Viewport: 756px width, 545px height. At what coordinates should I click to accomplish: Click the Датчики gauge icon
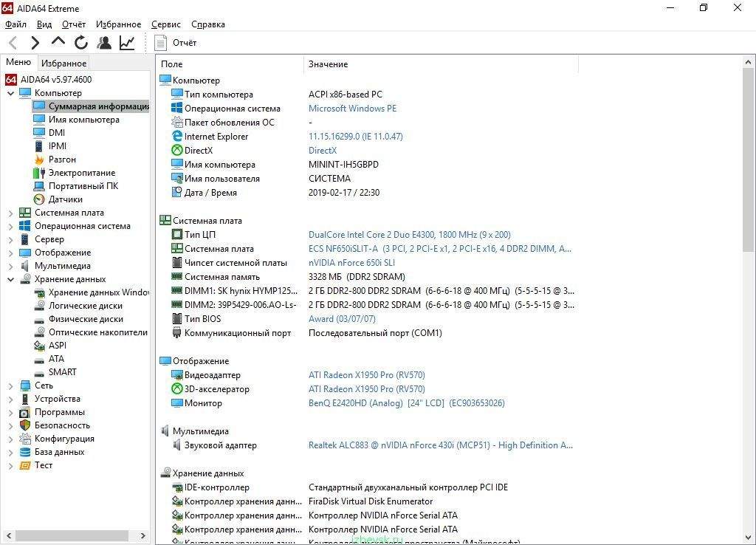(39, 199)
